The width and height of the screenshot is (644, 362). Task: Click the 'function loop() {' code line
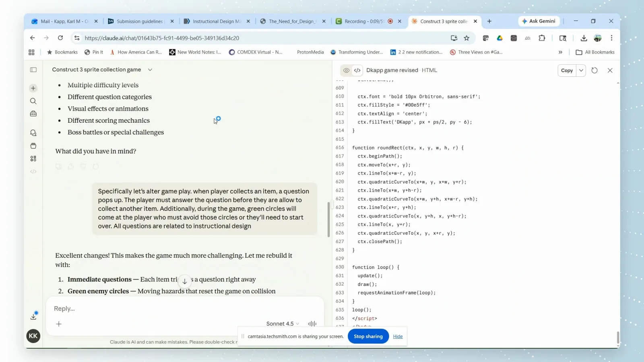[376, 267]
